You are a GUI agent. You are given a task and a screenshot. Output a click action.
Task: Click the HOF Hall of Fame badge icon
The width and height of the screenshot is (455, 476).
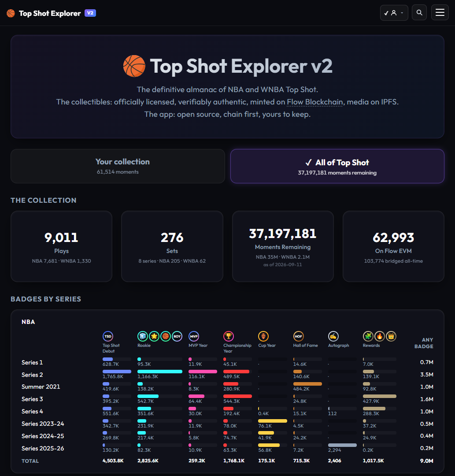299,336
